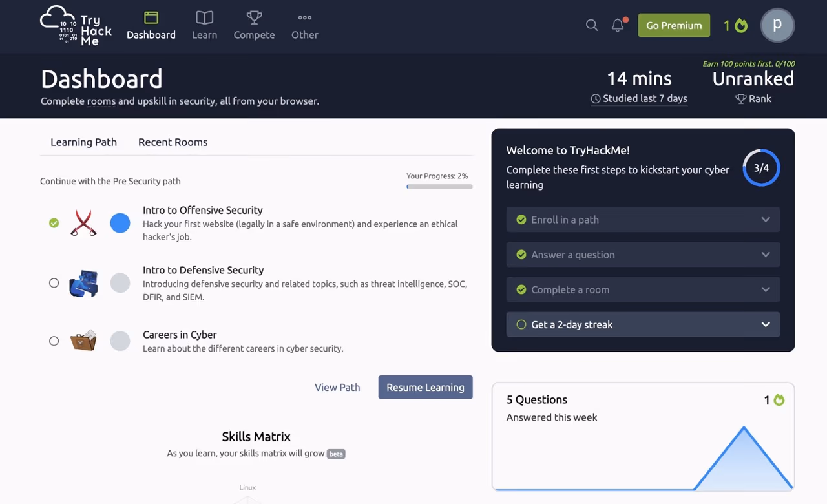
Task: Click the Unranked rank text
Action: tap(753, 79)
